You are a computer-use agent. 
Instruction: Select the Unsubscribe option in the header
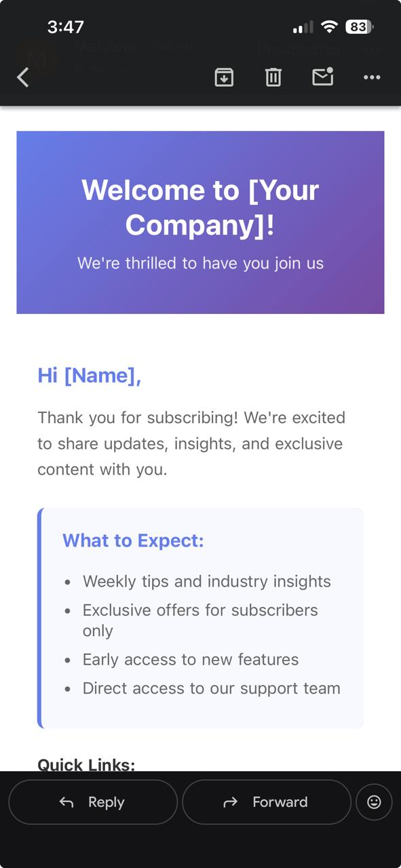pyautogui.click(x=297, y=48)
